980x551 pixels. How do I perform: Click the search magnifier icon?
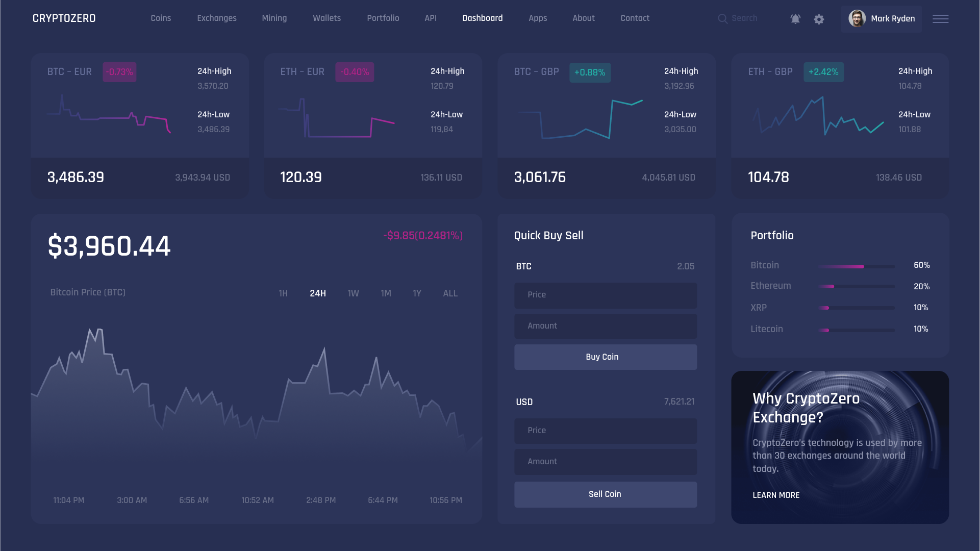coord(722,19)
